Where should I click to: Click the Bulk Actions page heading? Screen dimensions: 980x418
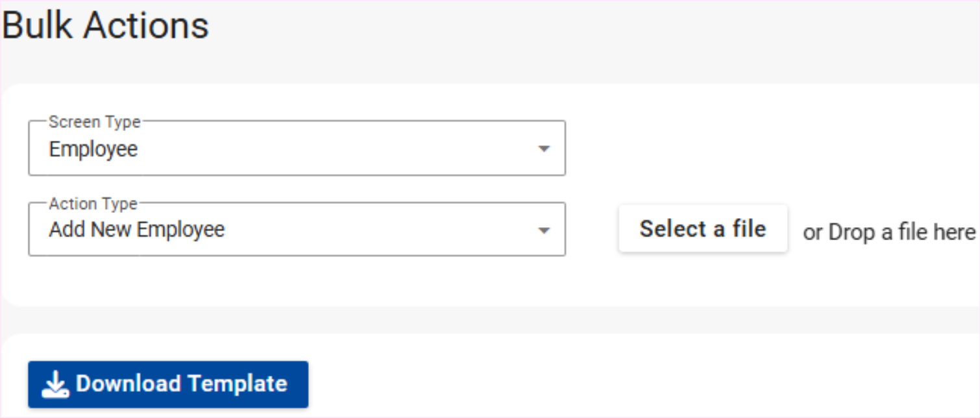coord(106,26)
